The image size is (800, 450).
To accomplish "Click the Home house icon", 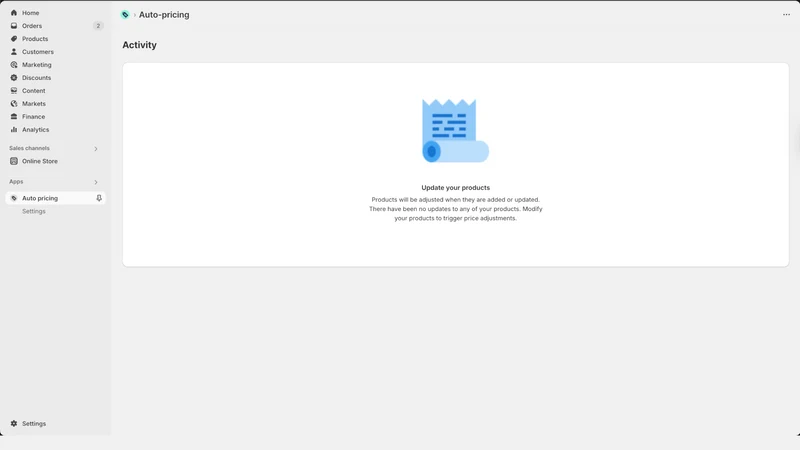I will tap(14, 13).
